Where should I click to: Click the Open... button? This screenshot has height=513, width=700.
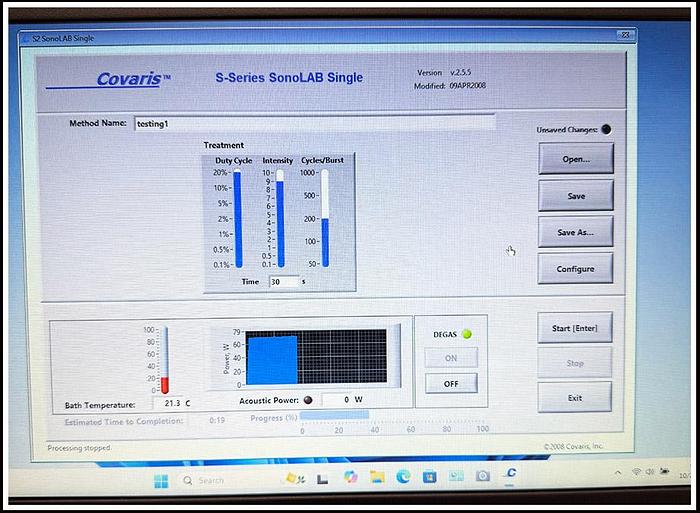point(576,159)
